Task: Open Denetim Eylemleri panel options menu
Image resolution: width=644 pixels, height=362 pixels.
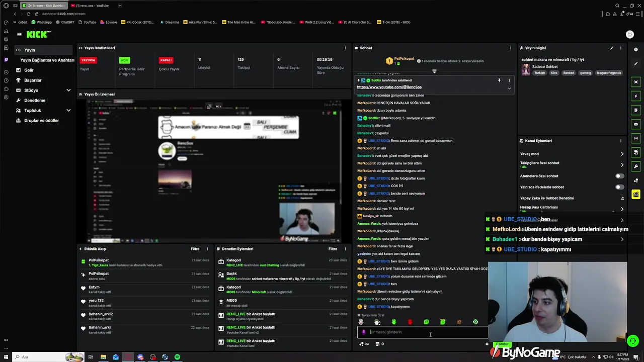Action: pos(345,249)
